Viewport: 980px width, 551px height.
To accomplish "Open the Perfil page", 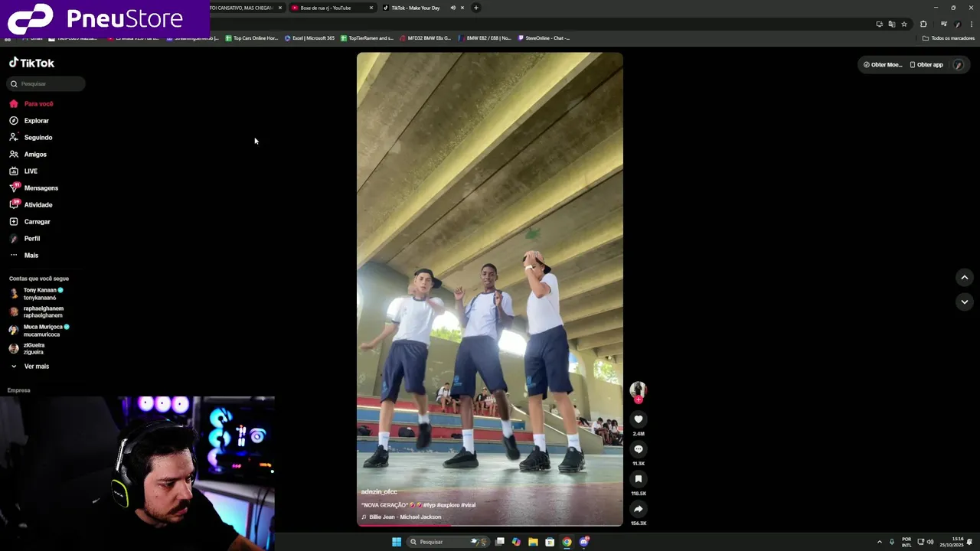I will coord(24,238).
